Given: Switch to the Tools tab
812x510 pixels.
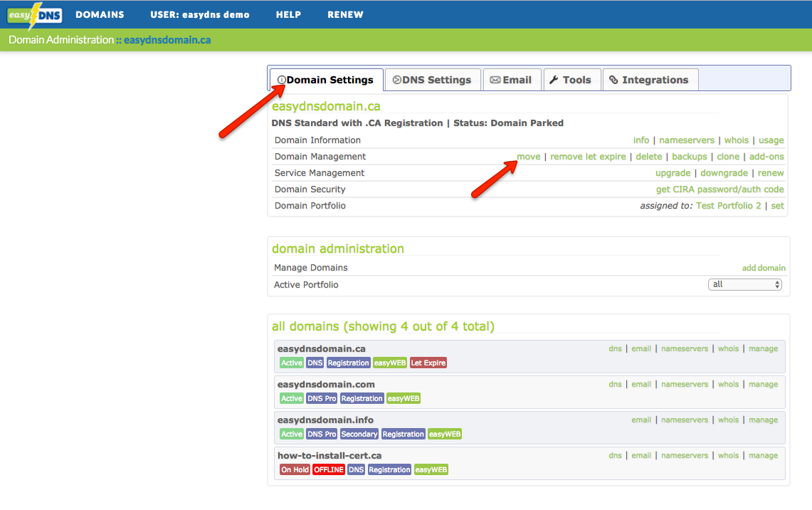Looking at the screenshot, I should (572, 80).
